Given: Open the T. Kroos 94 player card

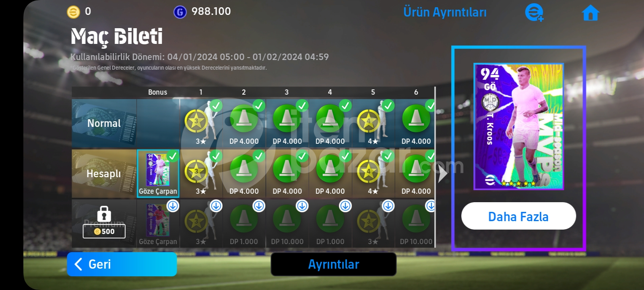Looking at the screenshot, I should tap(518, 126).
